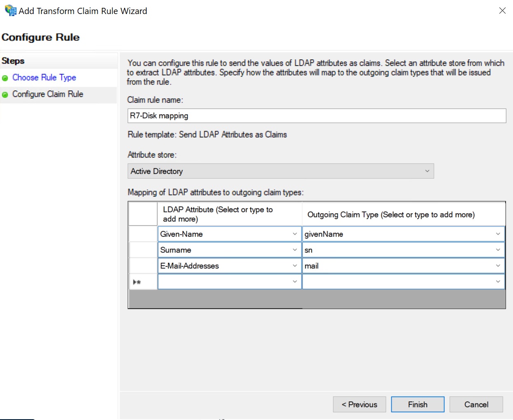
Task: Expand the givenName outgoing claim dropdown
Action: pos(498,234)
